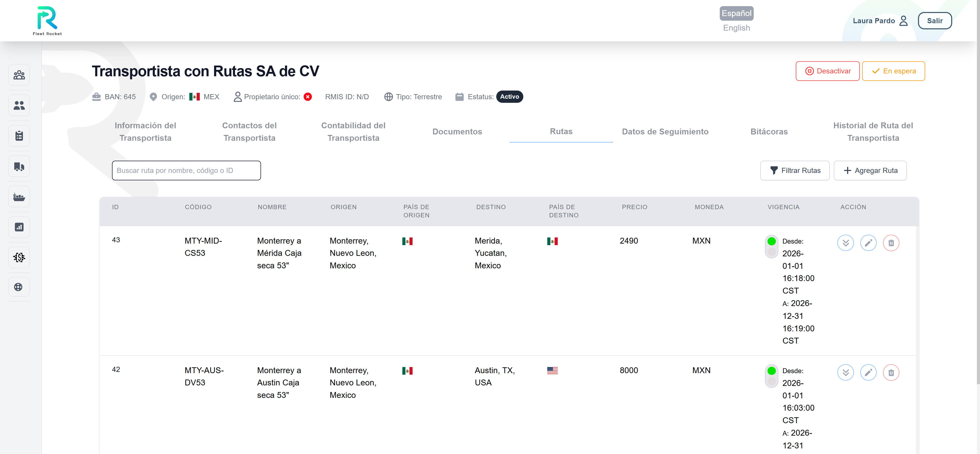
Task: Click the CÓDIGO column header
Action: pyautogui.click(x=198, y=207)
